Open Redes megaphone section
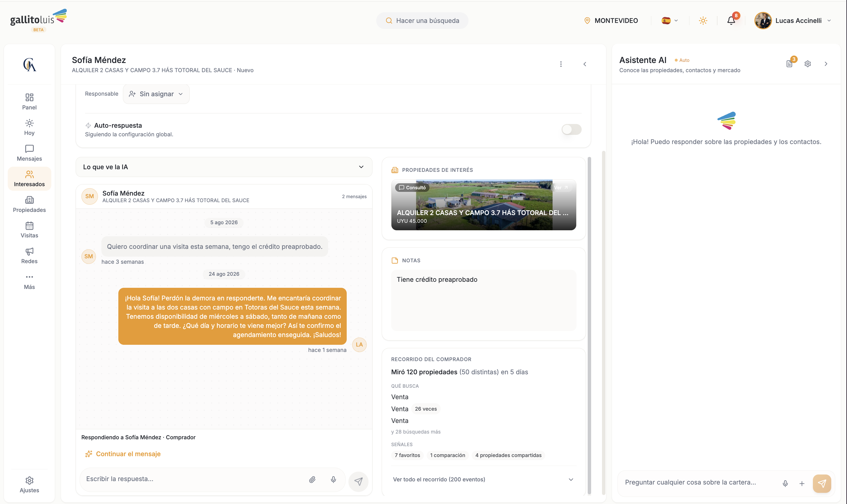 [x=29, y=256]
